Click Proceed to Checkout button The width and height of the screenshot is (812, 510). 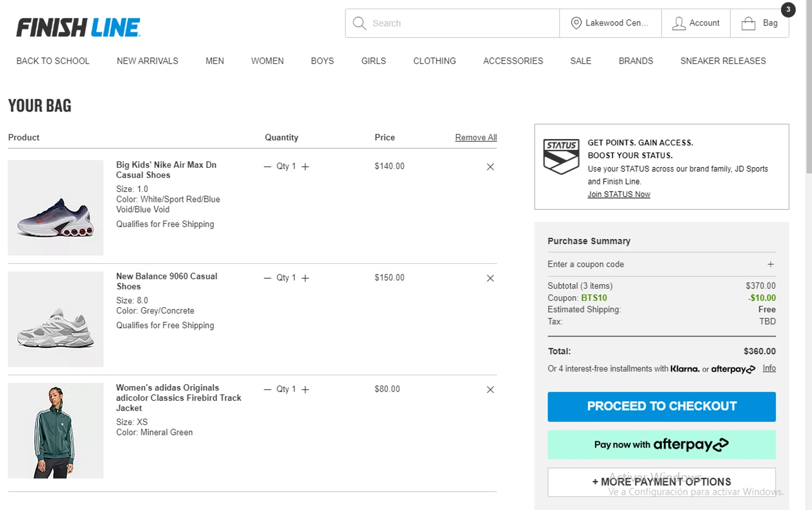point(662,407)
